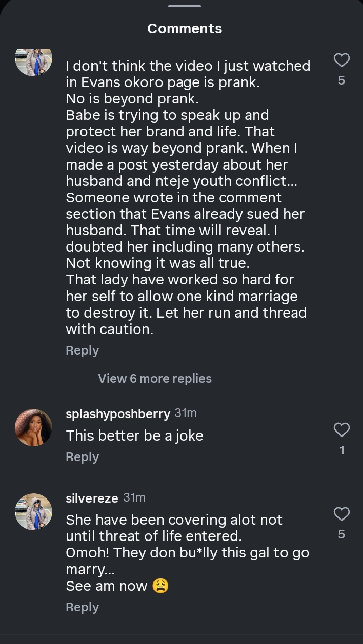Tap silvereze's profile avatar
The height and width of the screenshot is (644, 363).
point(34,512)
